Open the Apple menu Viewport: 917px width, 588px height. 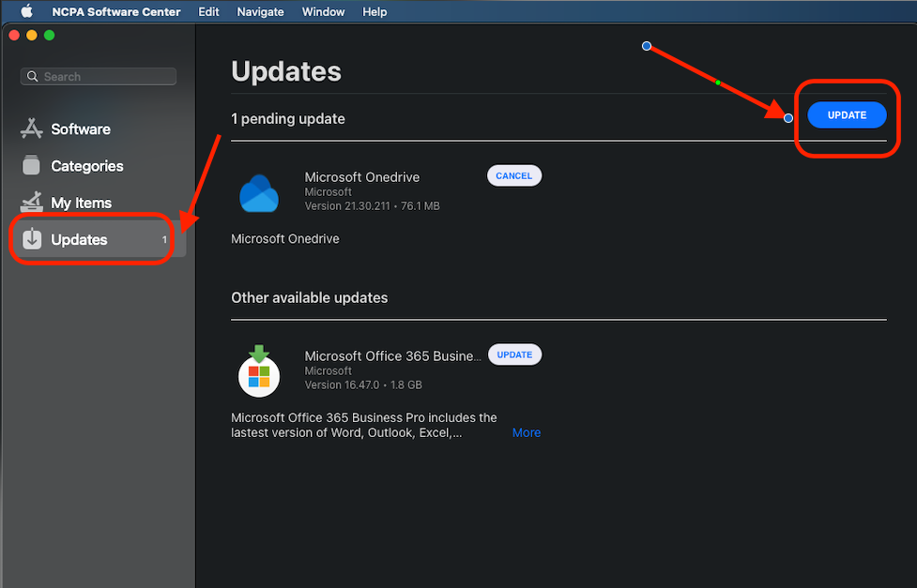(x=27, y=12)
